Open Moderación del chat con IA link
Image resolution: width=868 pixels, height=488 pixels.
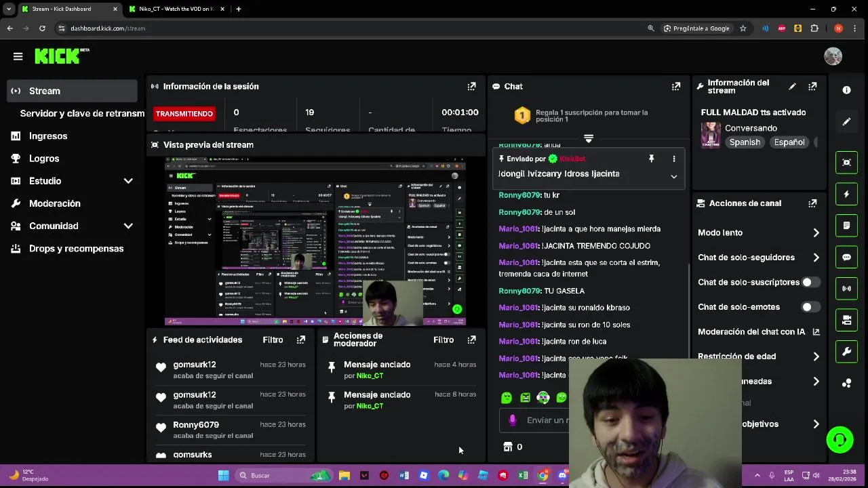[759, 332]
